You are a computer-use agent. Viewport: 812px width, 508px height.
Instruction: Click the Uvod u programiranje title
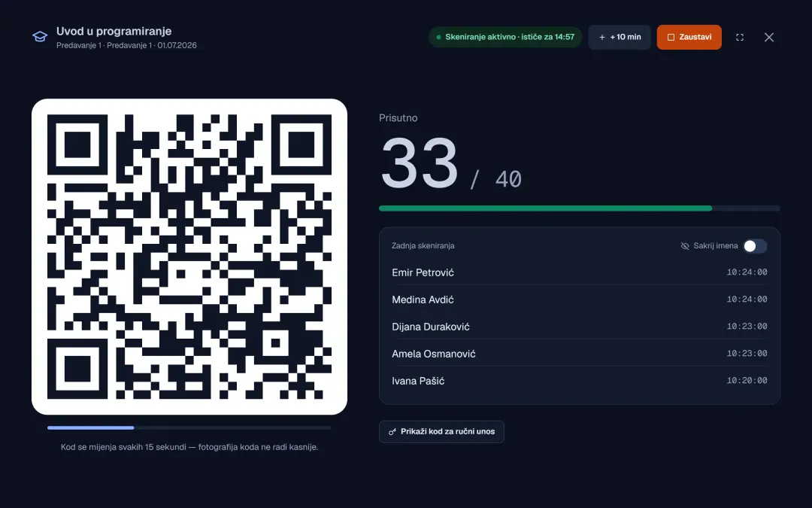point(114,31)
